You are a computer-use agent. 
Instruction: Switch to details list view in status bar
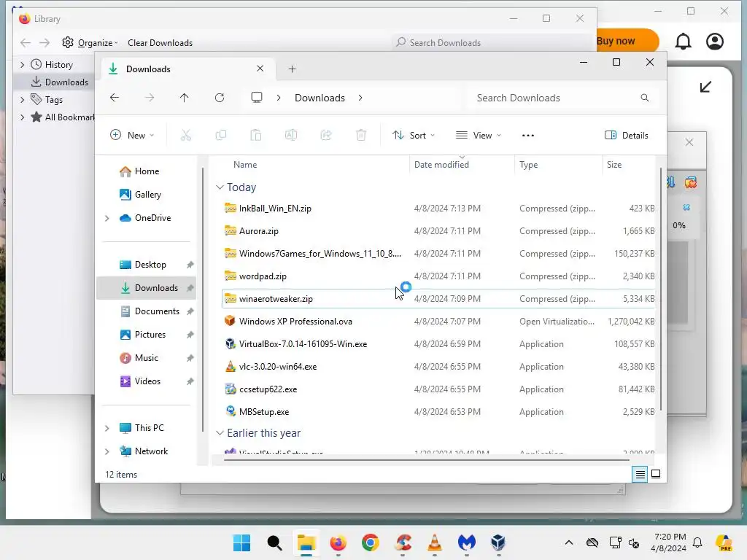click(640, 474)
